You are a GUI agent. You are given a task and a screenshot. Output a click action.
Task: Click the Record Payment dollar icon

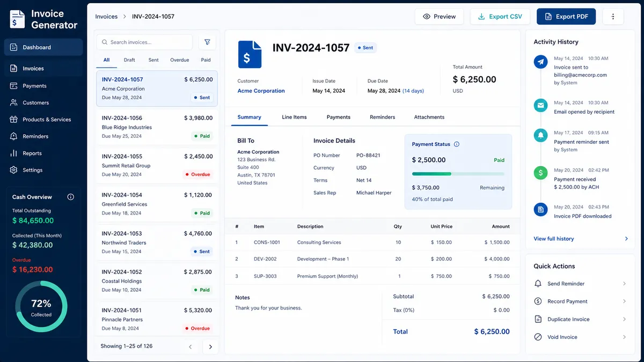(538, 301)
